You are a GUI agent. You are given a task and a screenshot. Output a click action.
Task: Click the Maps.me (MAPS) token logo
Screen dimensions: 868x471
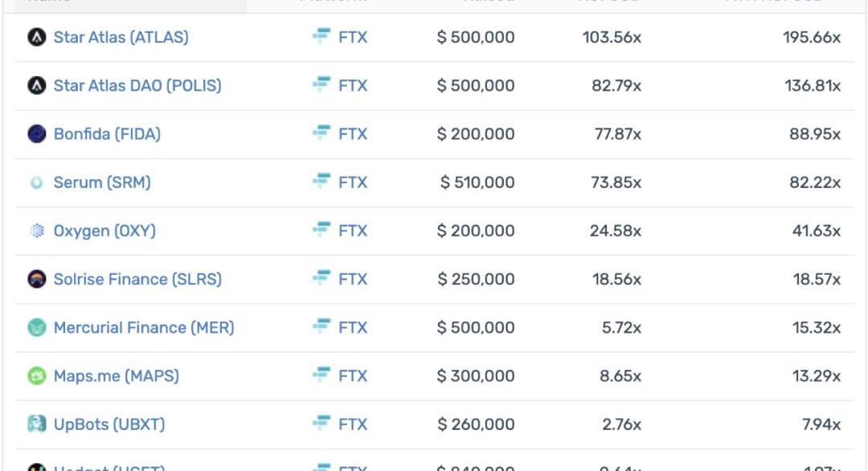click(36, 375)
